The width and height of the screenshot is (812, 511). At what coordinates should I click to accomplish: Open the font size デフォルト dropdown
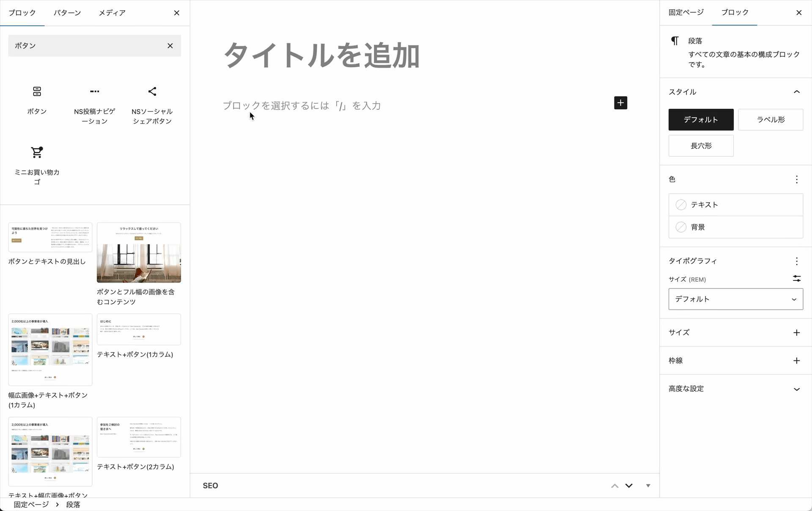click(x=735, y=299)
